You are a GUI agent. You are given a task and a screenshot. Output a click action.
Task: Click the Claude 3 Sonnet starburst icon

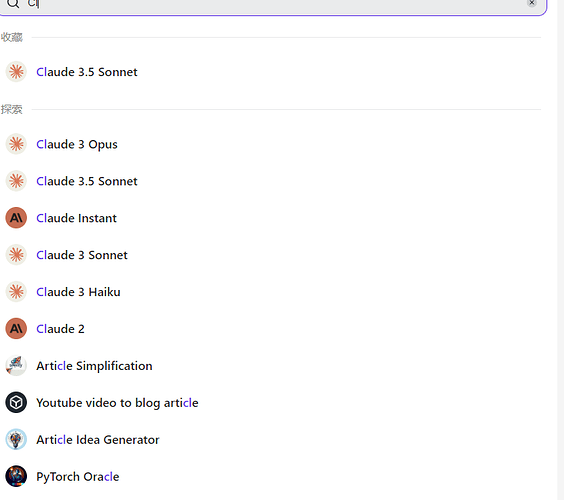pos(16,255)
